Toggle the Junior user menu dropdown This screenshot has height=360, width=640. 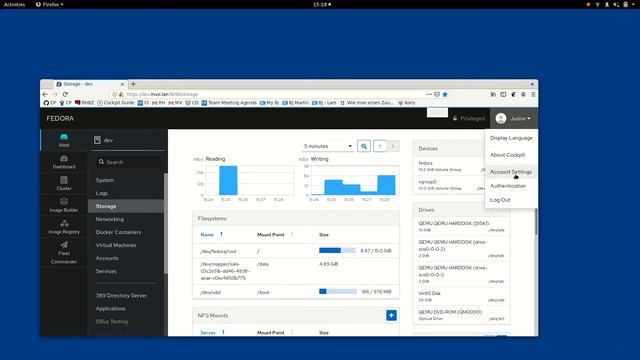[x=513, y=118]
